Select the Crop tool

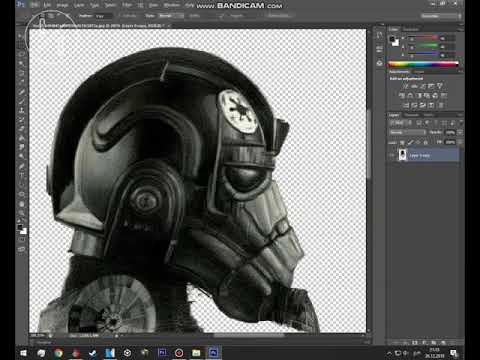[21, 73]
